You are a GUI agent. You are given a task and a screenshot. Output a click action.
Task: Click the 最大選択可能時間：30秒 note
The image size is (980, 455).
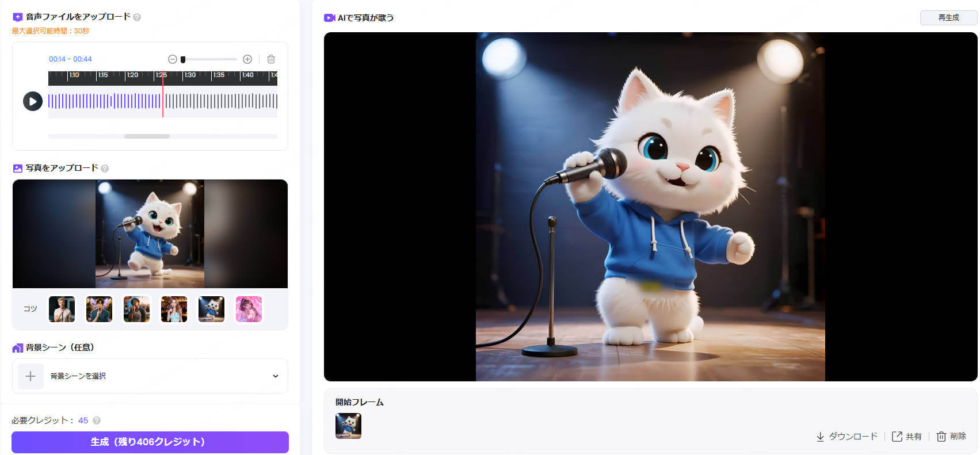click(x=51, y=31)
